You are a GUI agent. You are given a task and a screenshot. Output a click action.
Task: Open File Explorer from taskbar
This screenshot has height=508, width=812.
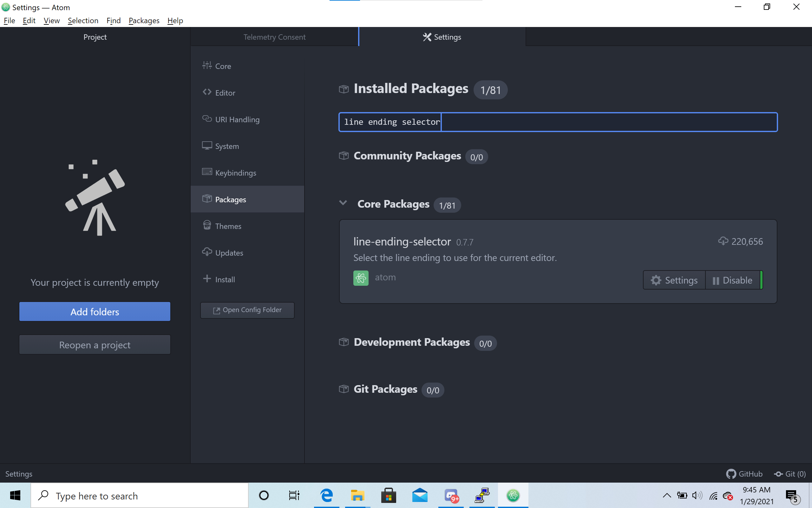(x=357, y=495)
